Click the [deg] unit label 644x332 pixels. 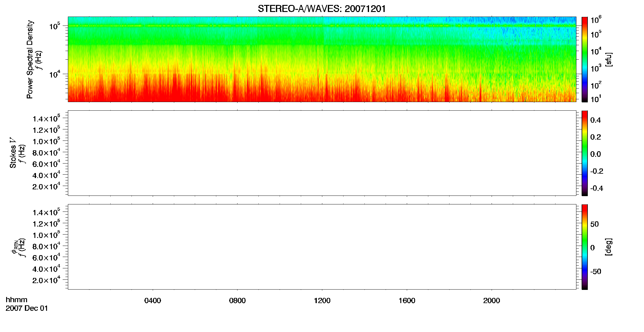click(609, 247)
